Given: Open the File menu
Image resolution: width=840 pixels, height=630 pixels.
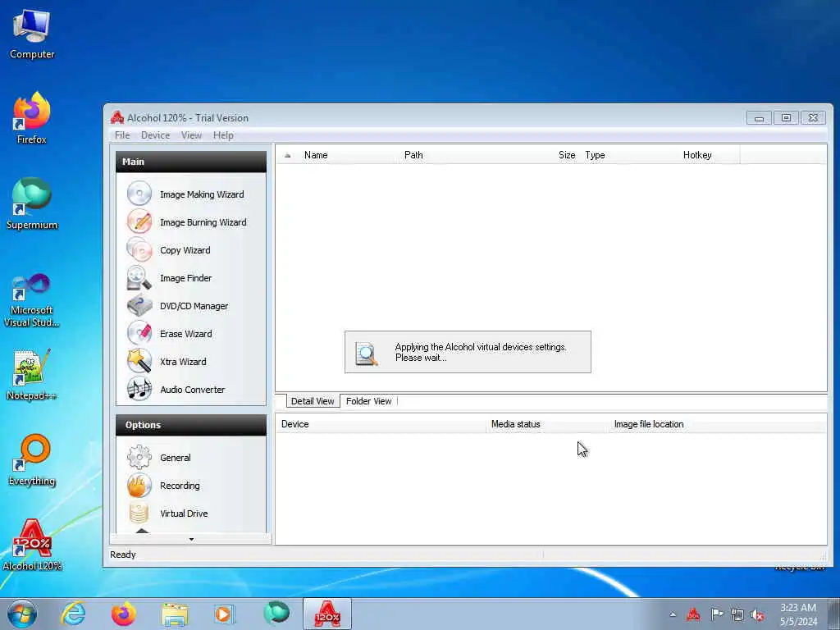Looking at the screenshot, I should tap(122, 135).
